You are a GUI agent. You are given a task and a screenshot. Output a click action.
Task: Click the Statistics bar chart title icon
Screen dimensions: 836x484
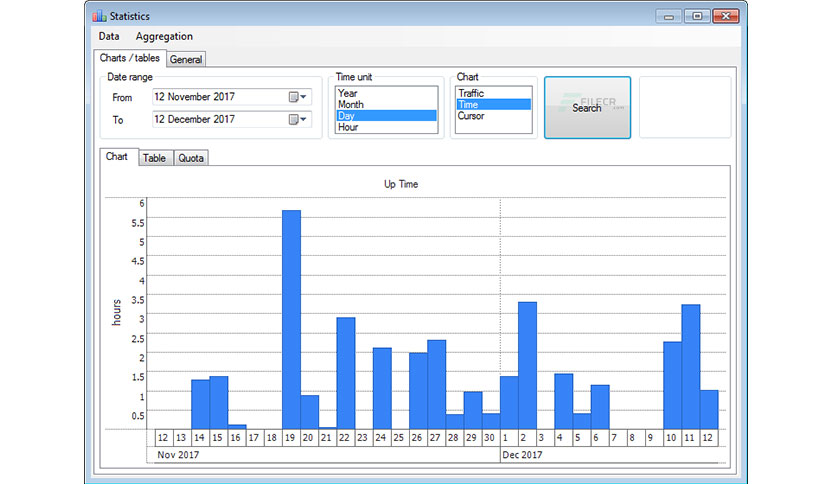(x=99, y=16)
